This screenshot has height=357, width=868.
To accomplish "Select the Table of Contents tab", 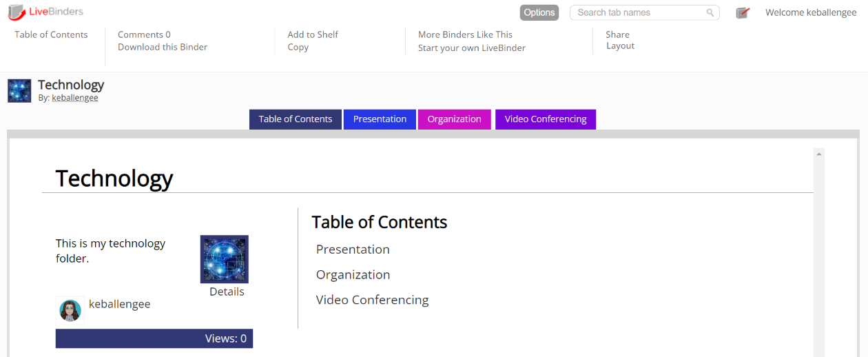I will [x=296, y=119].
